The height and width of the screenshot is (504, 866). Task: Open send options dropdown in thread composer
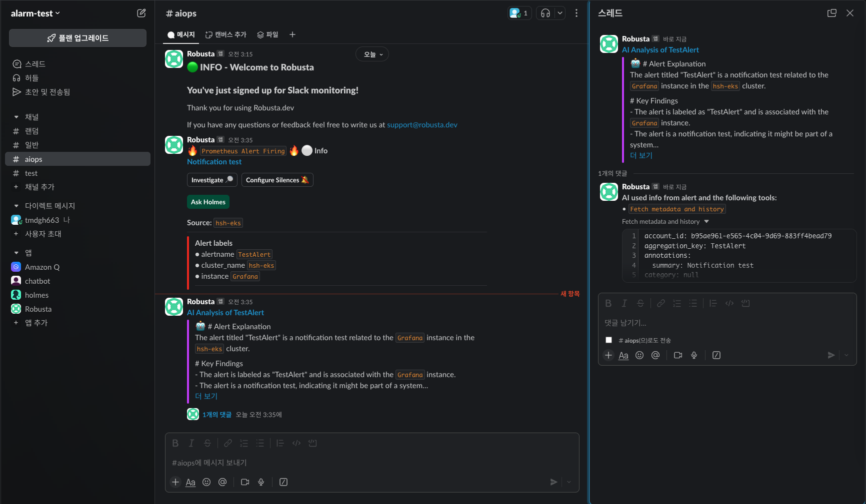[846, 355]
